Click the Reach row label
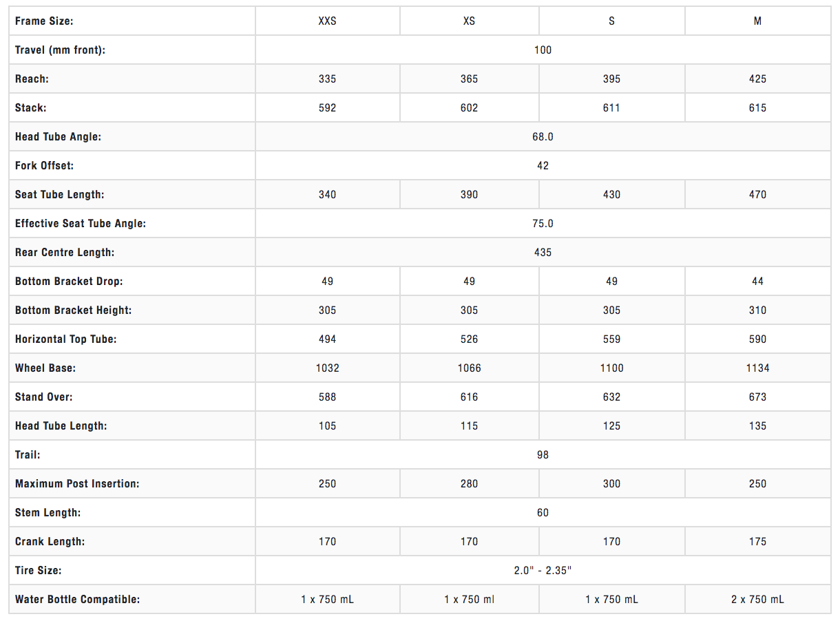Image resolution: width=840 pixels, height=621 pixels. 32,78
